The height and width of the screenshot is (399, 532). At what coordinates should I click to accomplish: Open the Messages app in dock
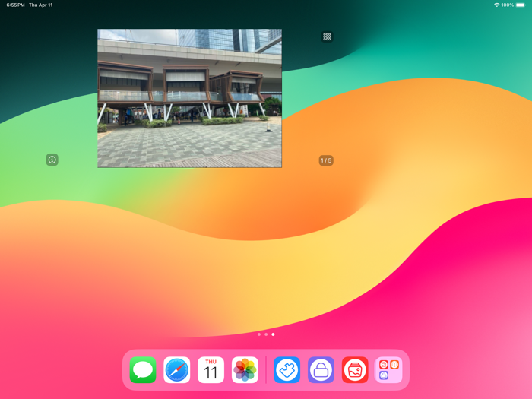143,370
